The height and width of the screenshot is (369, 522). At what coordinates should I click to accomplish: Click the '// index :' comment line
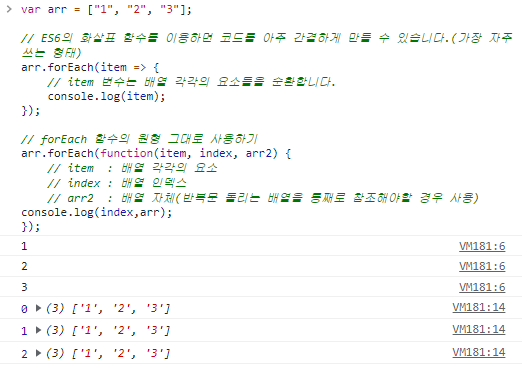coord(117,183)
